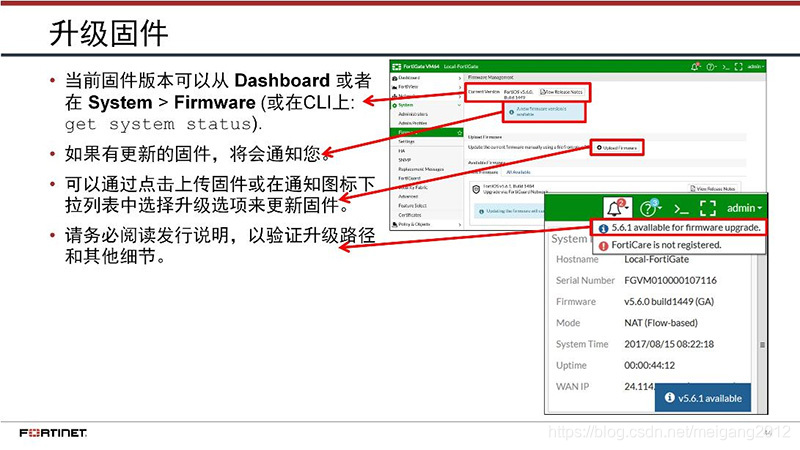Viewport: 800px width, 450px height.
Task: Open the bell notifications in the enlarged dashboard header
Action: pyautogui.click(x=617, y=208)
